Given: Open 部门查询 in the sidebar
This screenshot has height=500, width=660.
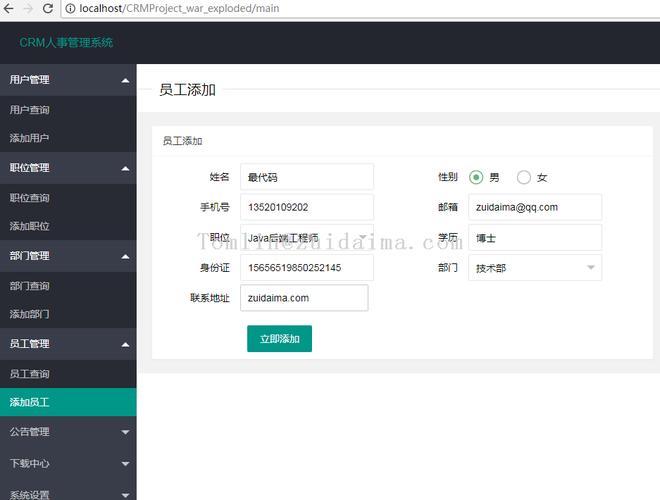Looking at the screenshot, I should 68,286.
